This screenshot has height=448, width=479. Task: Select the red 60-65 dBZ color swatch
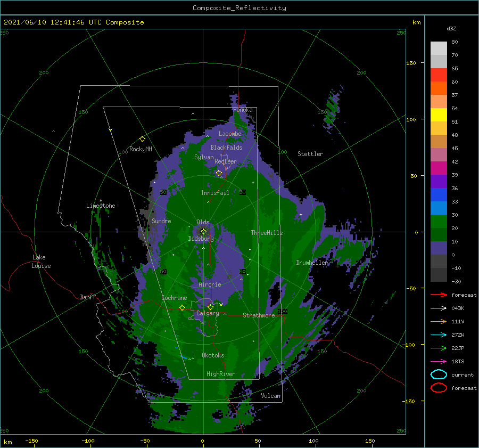click(439, 75)
